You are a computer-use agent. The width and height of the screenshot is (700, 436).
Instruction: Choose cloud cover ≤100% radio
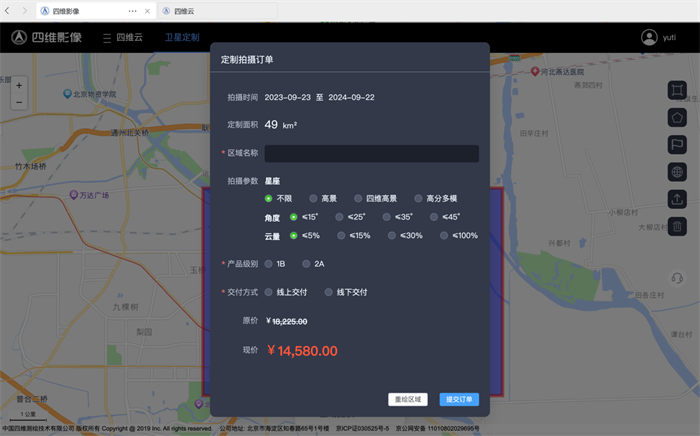444,235
